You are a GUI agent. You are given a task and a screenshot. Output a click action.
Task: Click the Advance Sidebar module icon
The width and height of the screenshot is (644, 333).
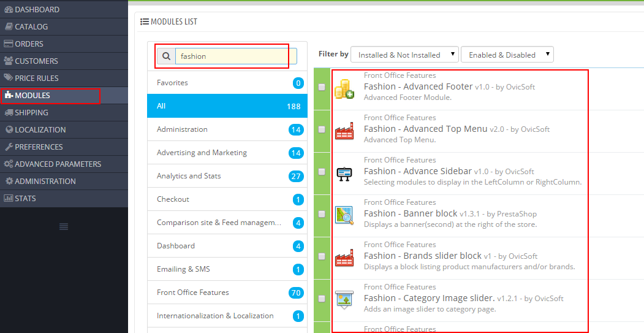point(344,174)
